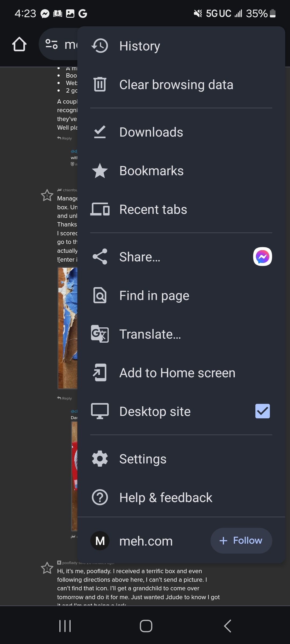The width and height of the screenshot is (290, 644).
Task: Open Chrome Settings gear
Action: [x=100, y=459]
